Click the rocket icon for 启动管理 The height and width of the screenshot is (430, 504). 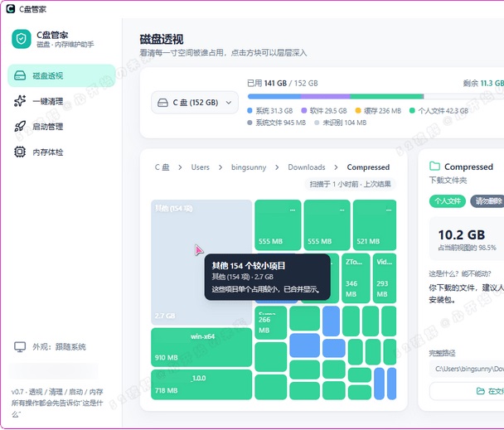(x=20, y=127)
